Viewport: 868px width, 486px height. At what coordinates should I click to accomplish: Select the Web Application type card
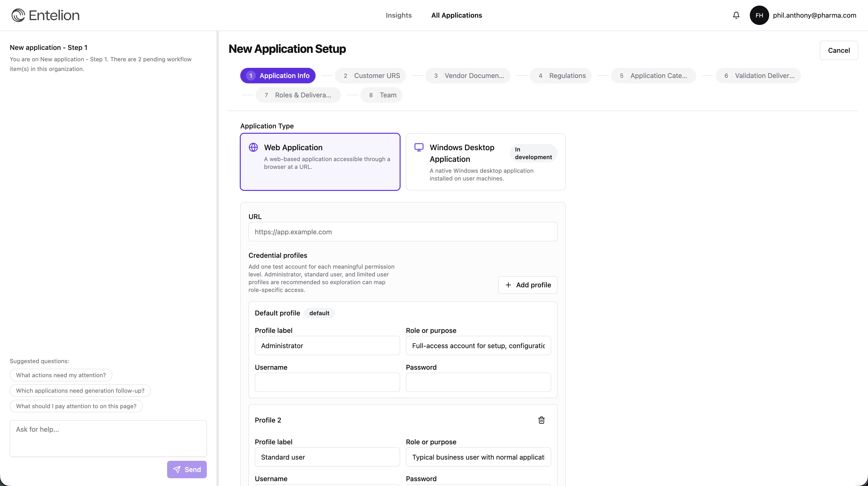320,162
